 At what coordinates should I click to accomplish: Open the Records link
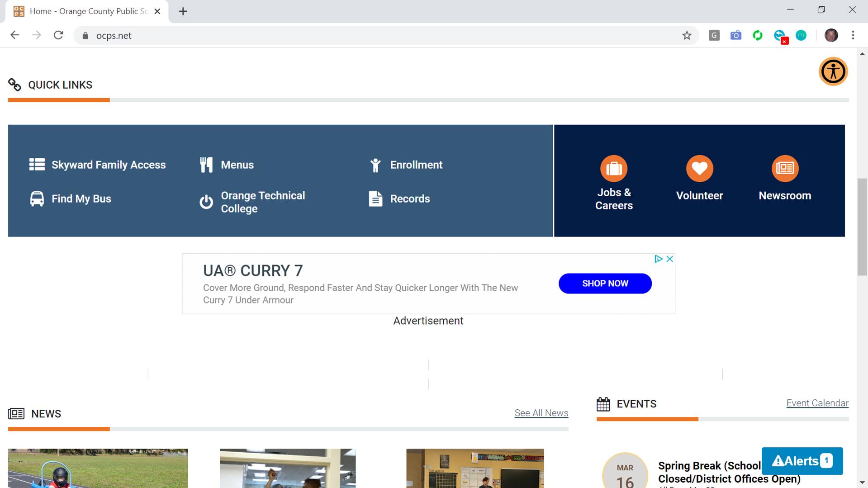click(x=410, y=199)
